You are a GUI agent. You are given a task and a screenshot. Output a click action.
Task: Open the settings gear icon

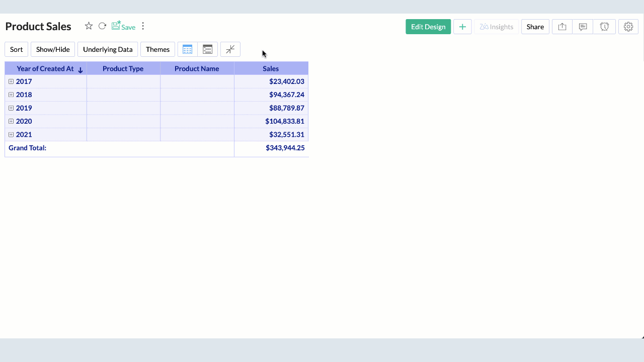point(628,27)
